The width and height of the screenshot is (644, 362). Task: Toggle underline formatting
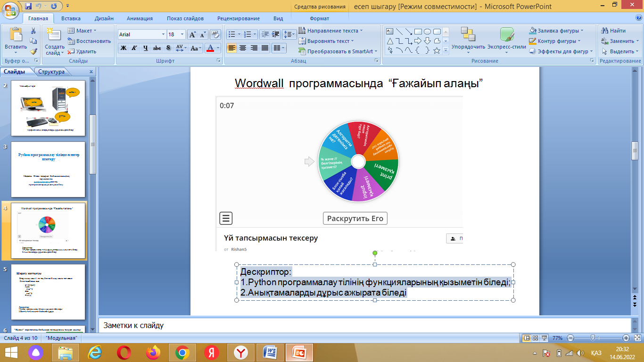(145, 48)
